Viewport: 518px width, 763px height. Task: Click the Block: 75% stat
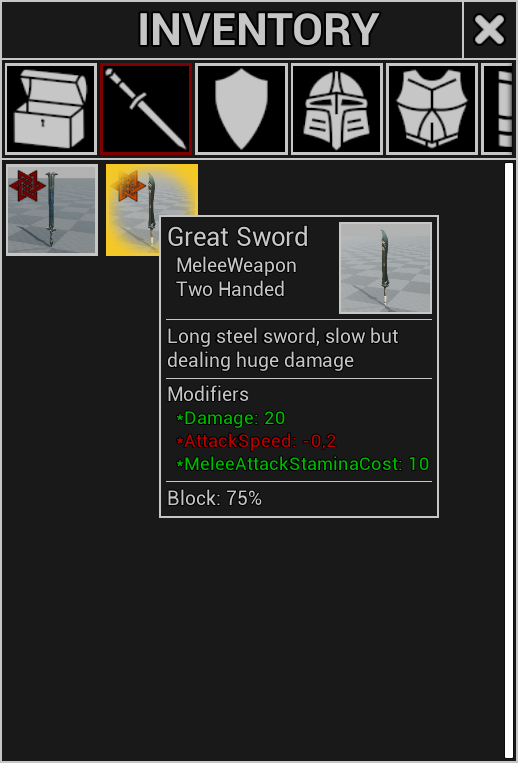[214, 498]
